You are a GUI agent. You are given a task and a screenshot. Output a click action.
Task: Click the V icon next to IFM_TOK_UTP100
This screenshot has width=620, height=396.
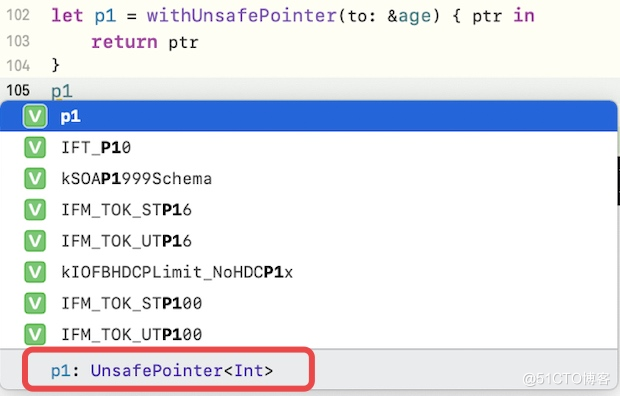pos(35,334)
